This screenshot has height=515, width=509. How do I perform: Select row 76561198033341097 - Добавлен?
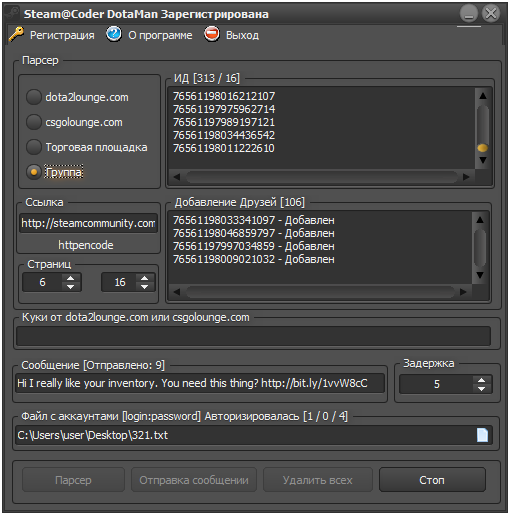pyautogui.click(x=253, y=220)
